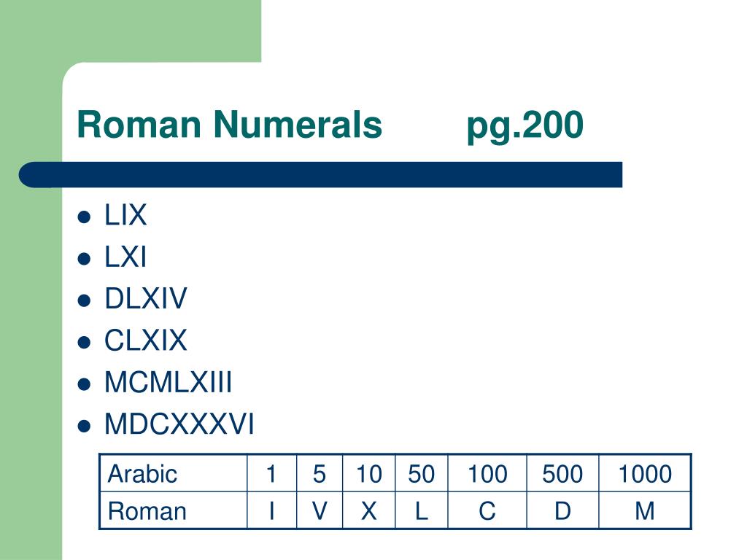The width and height of the screenshot is (747, 560).
Task: Click the pg.200 text in title
Action: pyautogui.click(x=525, y=126)
